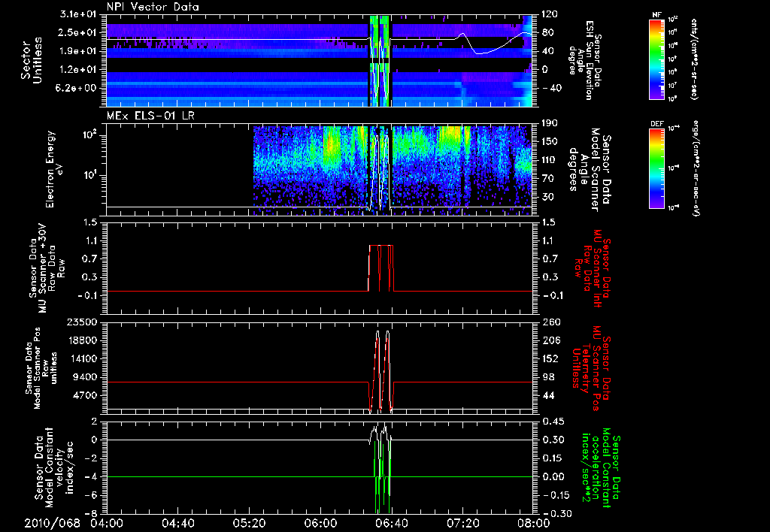Click the '23500' scanner position tick
Viewport: 770px width, 532px height.
[81, 322]
